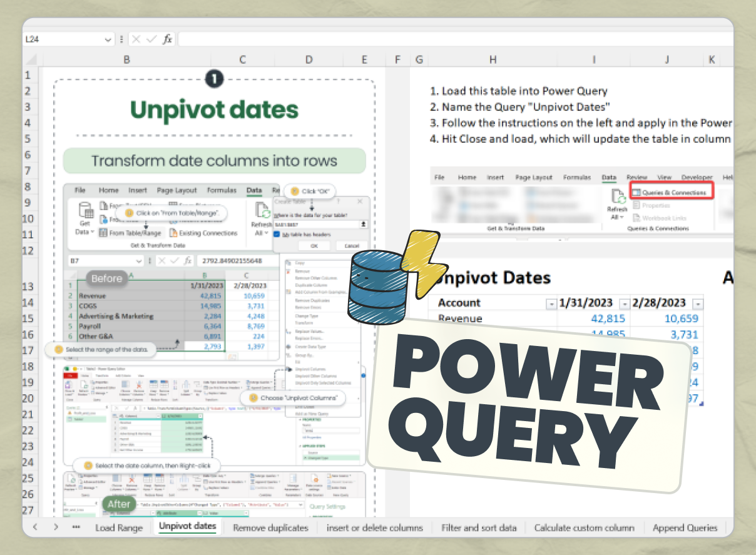Select column C header
The image size is (756, 555).
click(x=242, y=59)
